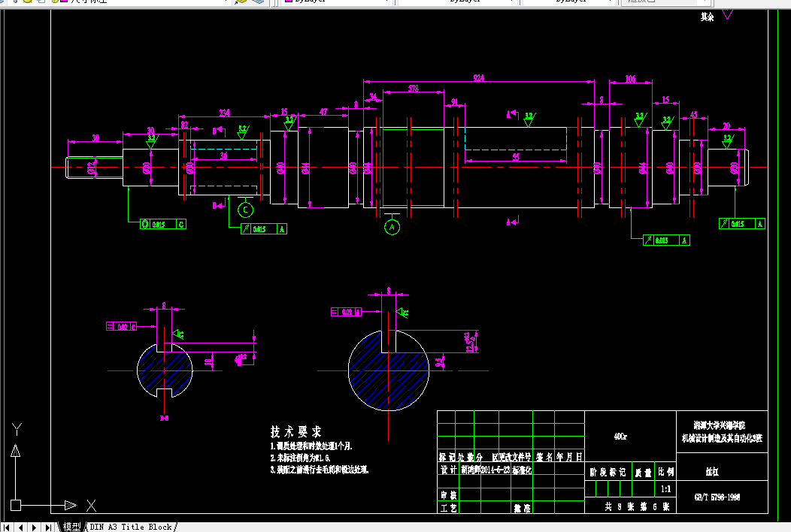Click previous layout tab arrow
The width and height of the screenshot is (791, 532).
(21, 527)
